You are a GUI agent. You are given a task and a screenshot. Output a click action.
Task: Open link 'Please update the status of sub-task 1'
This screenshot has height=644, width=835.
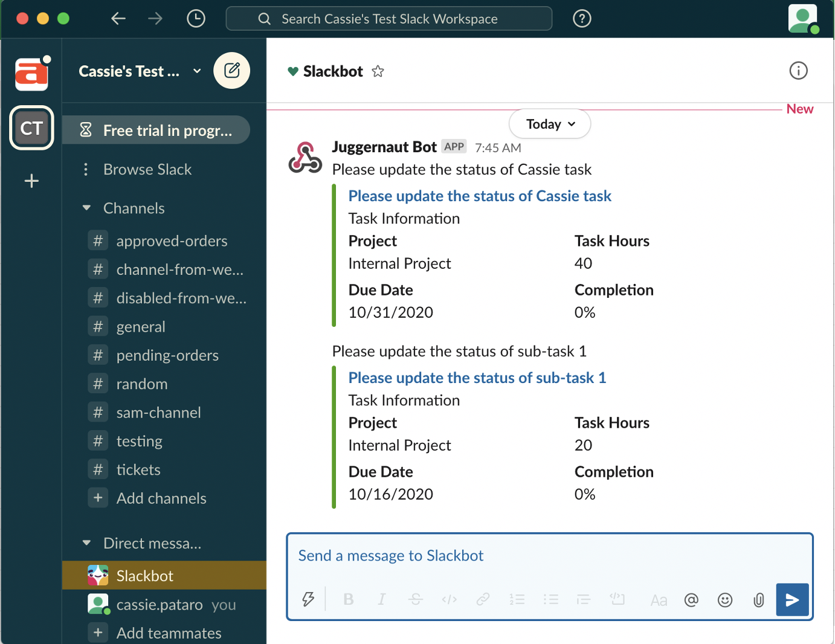coord(477,378)
